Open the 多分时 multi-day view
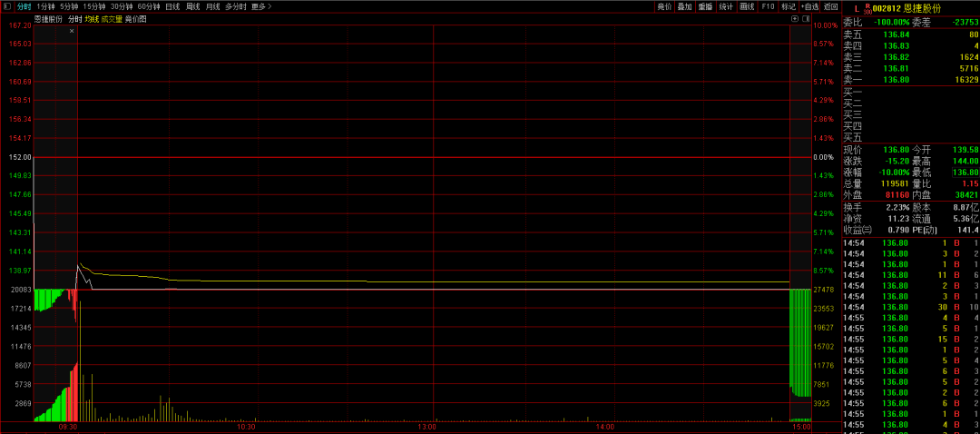 coord(235,6)
